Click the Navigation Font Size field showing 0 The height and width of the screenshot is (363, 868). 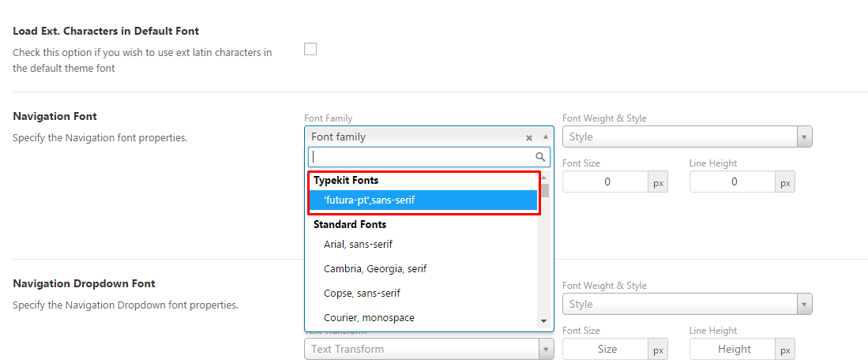click(x=606, y=182)
